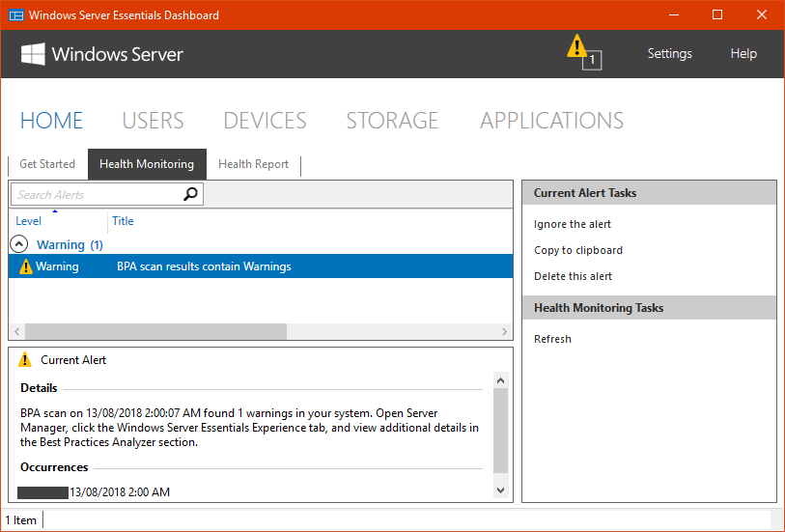The width and height of the screenshot is (785, 532).
Task: Click the details pane scroll up arrow
Action: [500, 380]
